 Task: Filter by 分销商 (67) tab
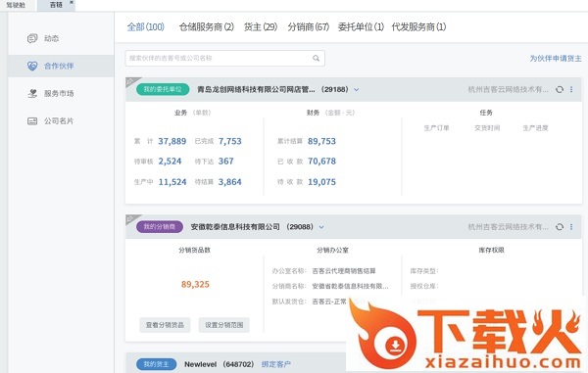309,27
